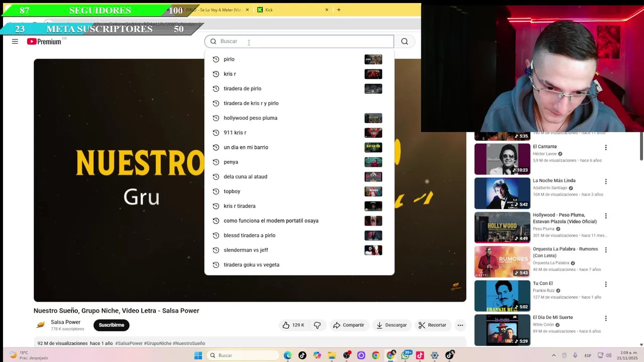Image resolution: width=644 pixels, height=362 pixels.
Task: Pick 'tiradera de kris r y pirlo' suggestion
Action: click(x=299, y=103)
